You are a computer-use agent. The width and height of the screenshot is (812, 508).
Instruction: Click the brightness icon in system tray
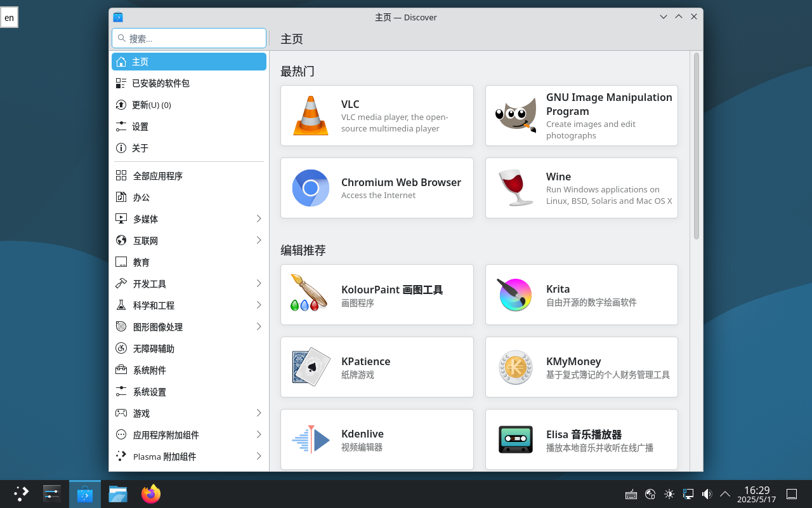[x=669, y=494]
